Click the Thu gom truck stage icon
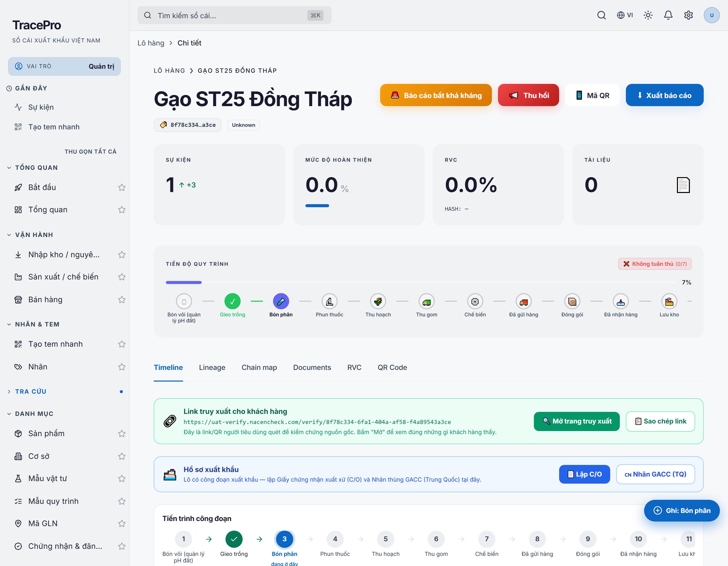Image resolution: width=728 pixels, height=566 pixels. pos(427,301)
